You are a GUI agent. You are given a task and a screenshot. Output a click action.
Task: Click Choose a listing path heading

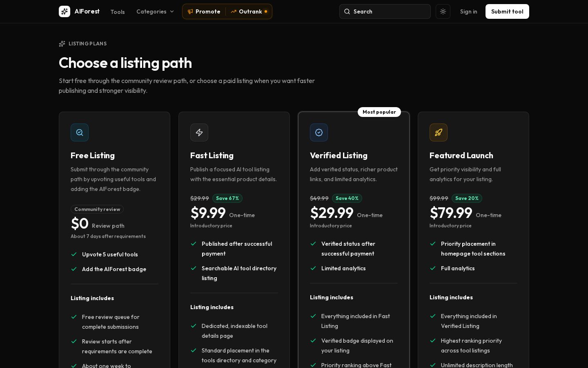click(125, 63)
